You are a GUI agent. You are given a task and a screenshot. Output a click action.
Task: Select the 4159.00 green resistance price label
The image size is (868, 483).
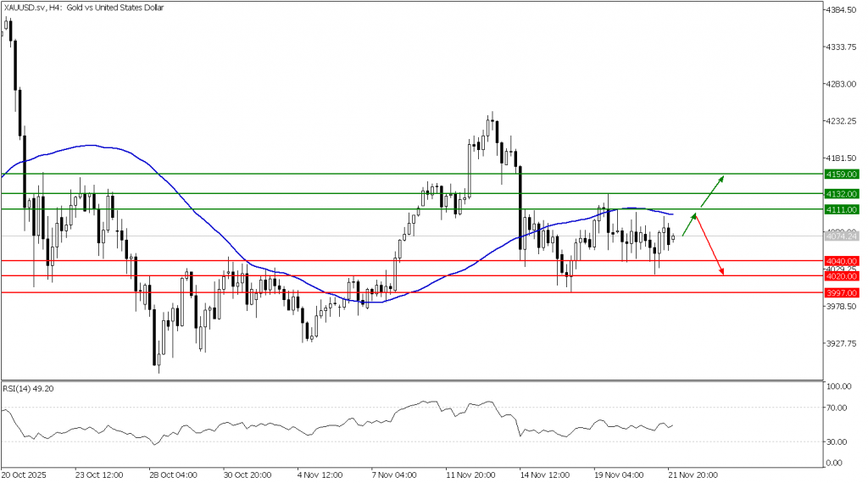point(842,175)
